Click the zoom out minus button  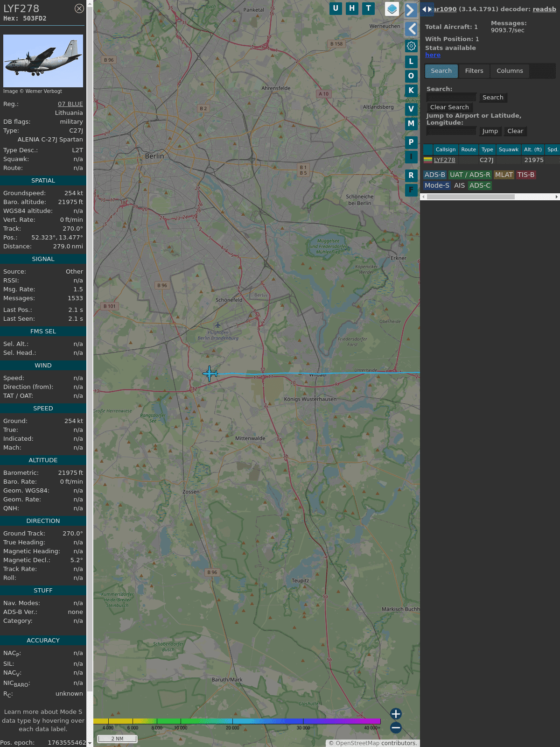(x=396, y=727)
